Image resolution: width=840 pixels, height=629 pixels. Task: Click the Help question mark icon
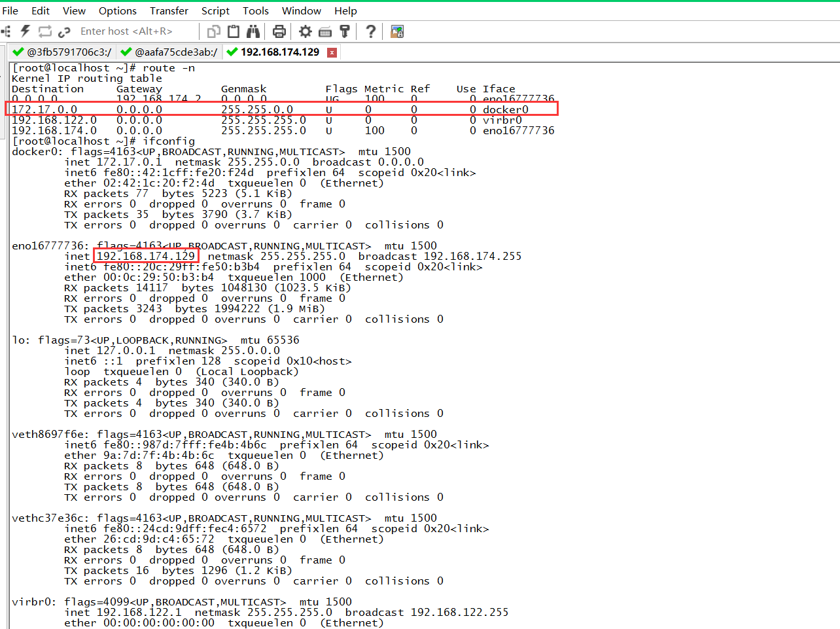(x=371, y=31)
